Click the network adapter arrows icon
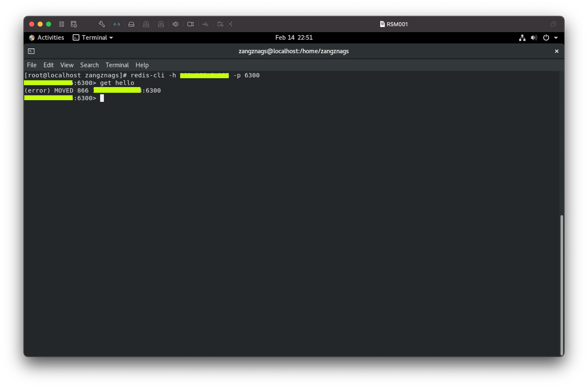This screenshot has width=588, height=388. 117,24
